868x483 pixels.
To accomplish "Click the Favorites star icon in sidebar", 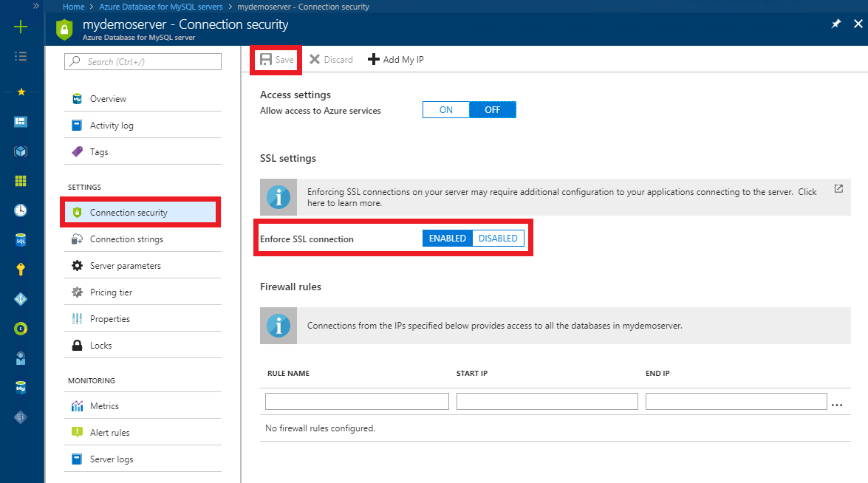I will click(x=21, y=92).
